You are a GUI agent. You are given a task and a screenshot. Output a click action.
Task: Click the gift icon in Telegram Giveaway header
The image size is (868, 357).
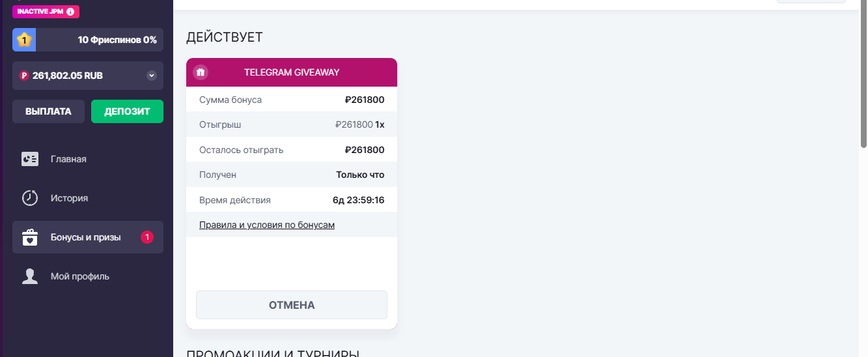[x=201, y=72]
